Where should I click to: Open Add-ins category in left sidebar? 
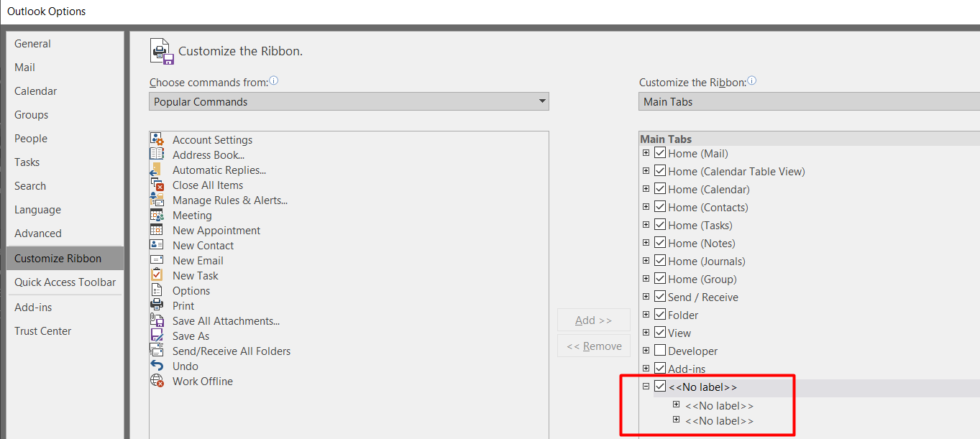65,308
